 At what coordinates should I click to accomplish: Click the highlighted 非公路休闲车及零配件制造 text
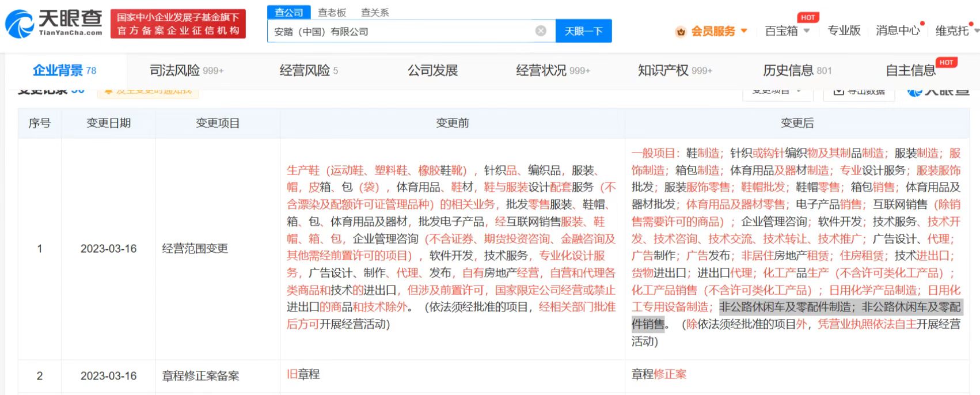point(785,307)
